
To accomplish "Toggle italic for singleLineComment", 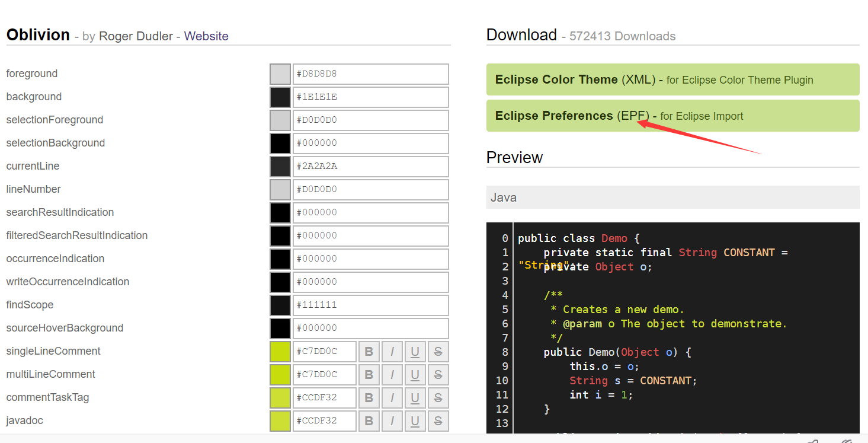I will (392, 352).
